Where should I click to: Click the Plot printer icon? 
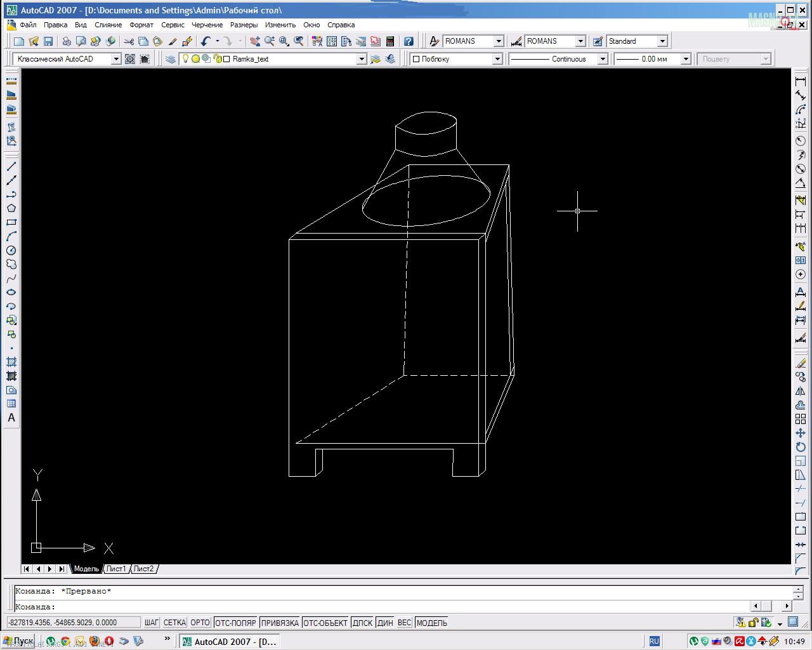tap(67, 41)
